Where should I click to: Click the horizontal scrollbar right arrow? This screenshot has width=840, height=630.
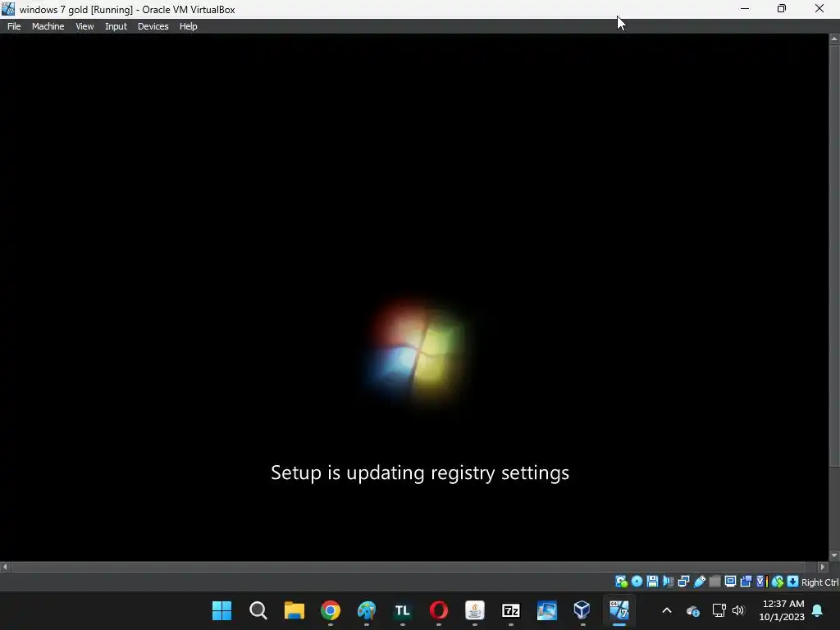(823, 567)
